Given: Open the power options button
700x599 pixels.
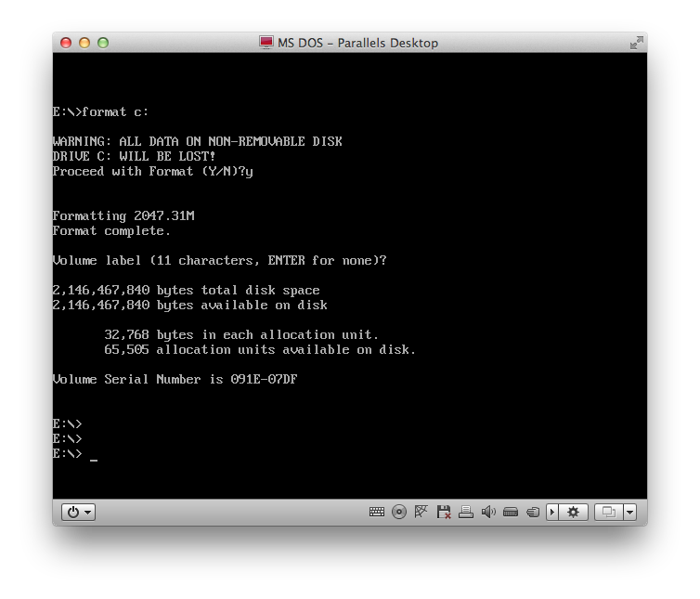Looking at the screenshot, I should click(78, 512).
